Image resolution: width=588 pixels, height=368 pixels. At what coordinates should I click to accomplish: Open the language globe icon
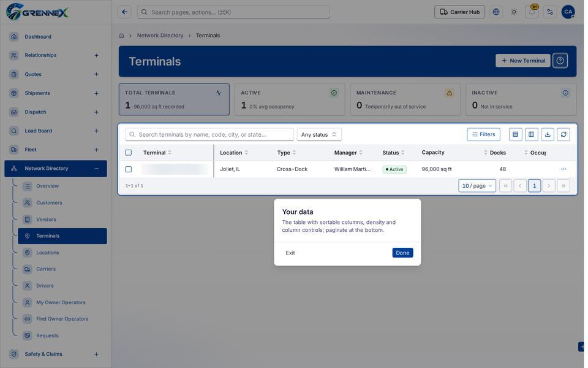coord(496,12)
